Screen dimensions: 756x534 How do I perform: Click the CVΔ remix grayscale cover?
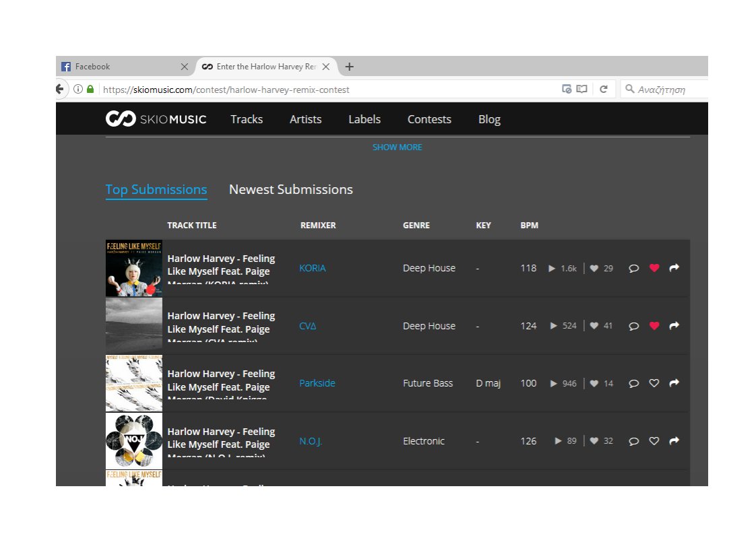click(x=134, y=326)
